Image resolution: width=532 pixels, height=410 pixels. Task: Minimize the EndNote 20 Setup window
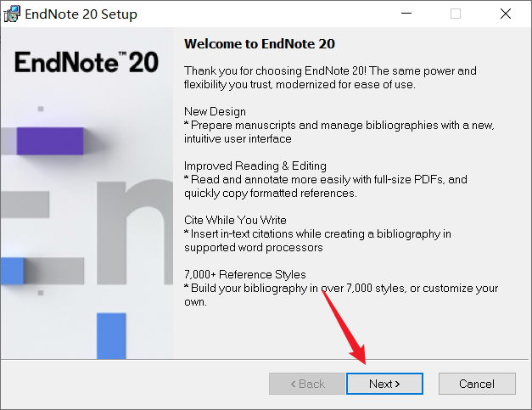click(406, 14)
